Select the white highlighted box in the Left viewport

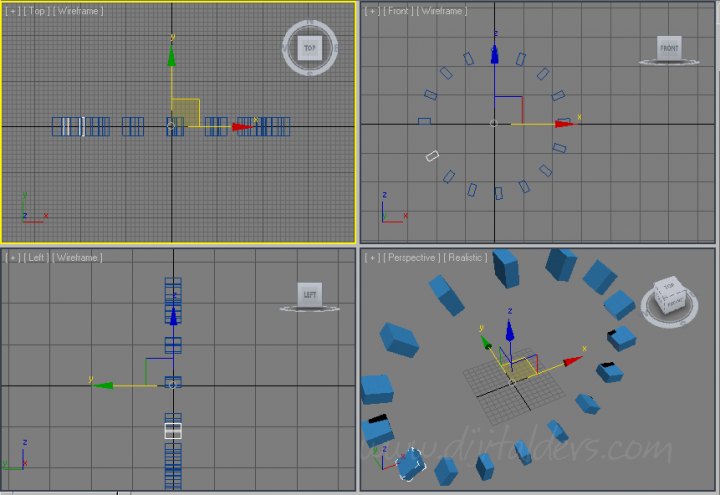tap(173, 430)
